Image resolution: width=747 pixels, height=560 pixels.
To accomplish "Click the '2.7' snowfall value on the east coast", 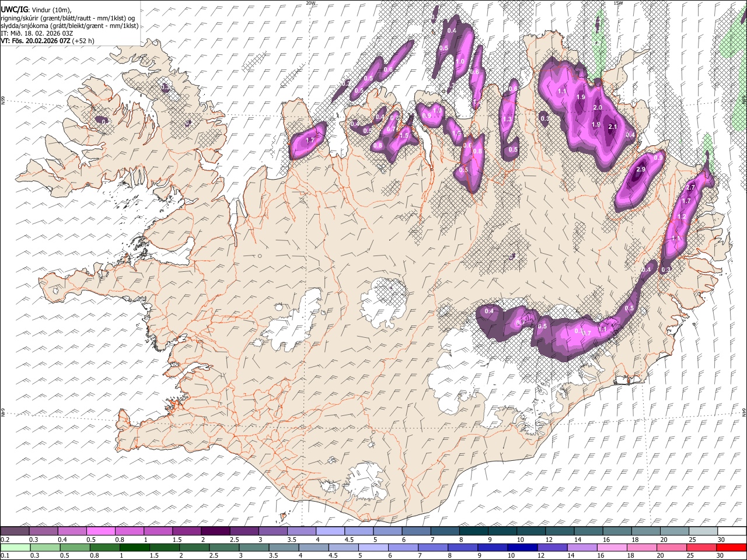I will (x=690, y=187).
